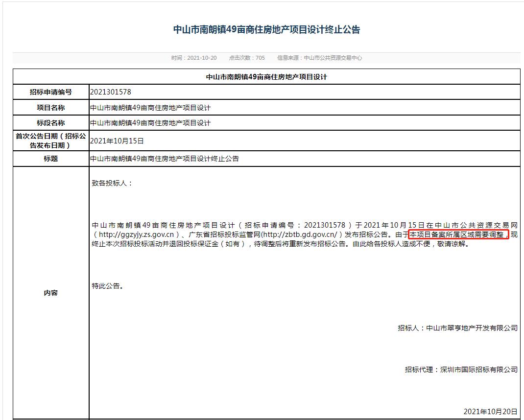Click the 标题 row header
Screen dimensions: 524x420
click(x=50, y=158)
